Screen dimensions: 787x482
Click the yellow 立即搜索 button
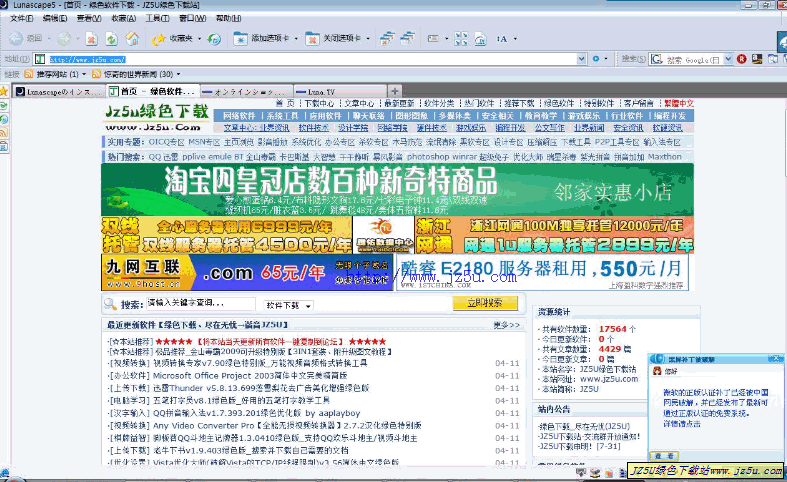tap(485, 303)
